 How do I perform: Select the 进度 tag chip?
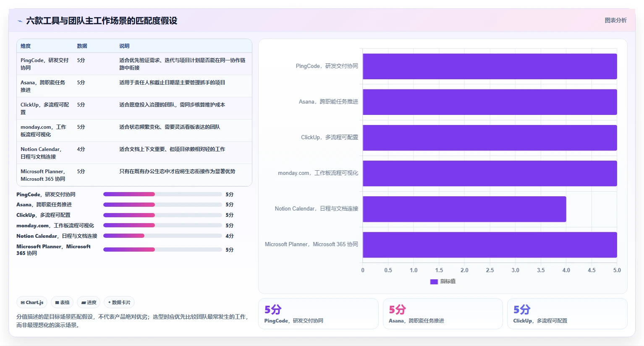click(89, 302)
